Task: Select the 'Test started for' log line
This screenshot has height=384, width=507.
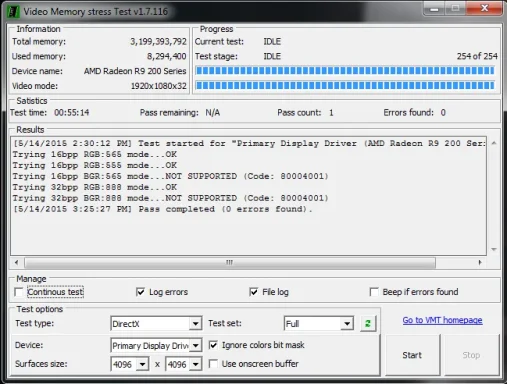Action: point(249,144)
